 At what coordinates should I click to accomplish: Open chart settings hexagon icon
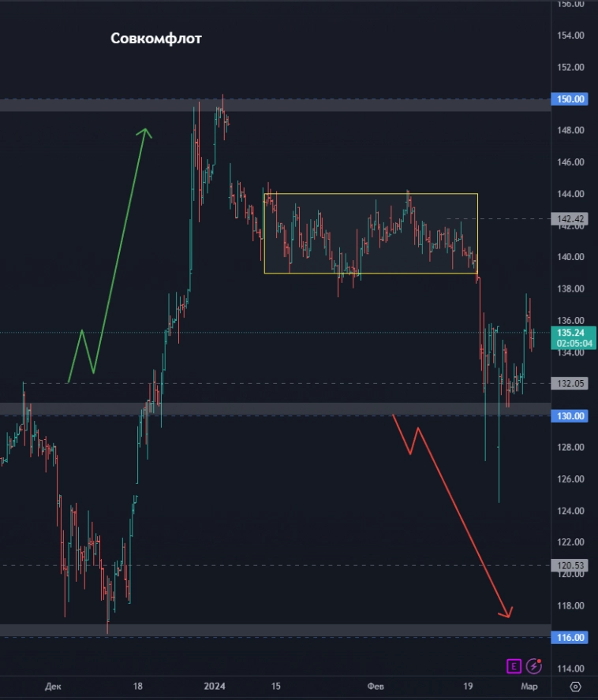[576, 687]
